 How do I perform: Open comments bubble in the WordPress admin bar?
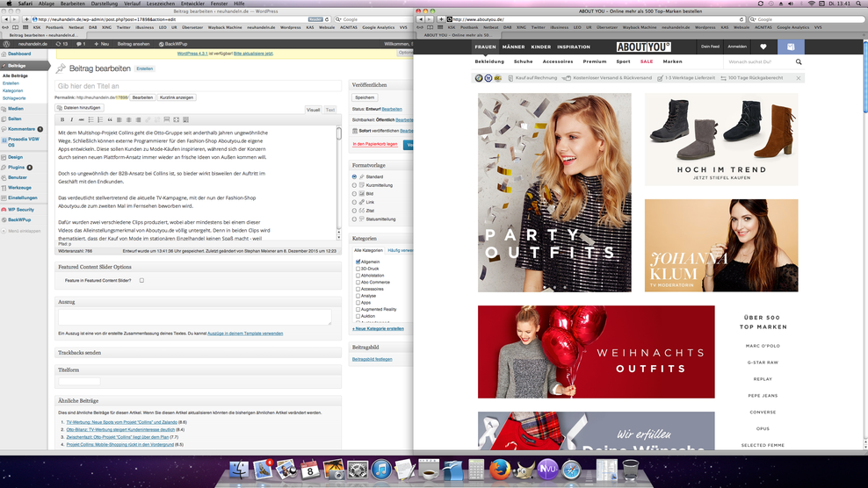tap(80, 44)
